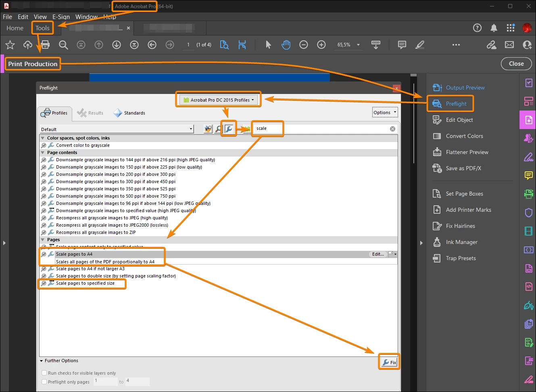
Task: Select Scale pages to specified size
Action: [85, 283]
